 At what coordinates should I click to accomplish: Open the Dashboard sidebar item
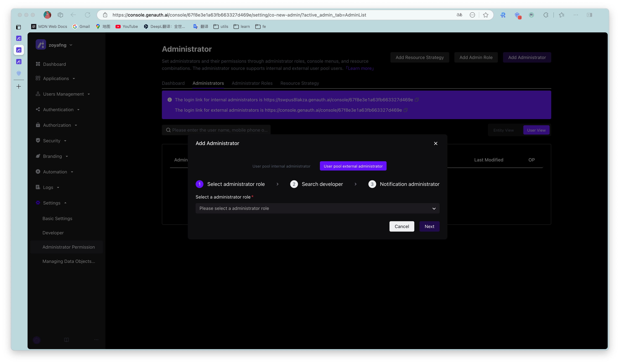54,64
